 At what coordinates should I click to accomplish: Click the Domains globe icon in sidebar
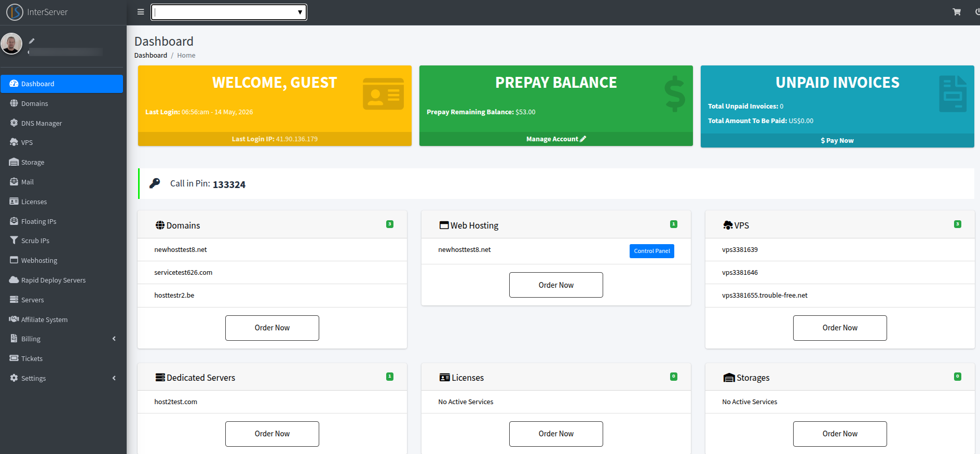(x=14, y=103)
